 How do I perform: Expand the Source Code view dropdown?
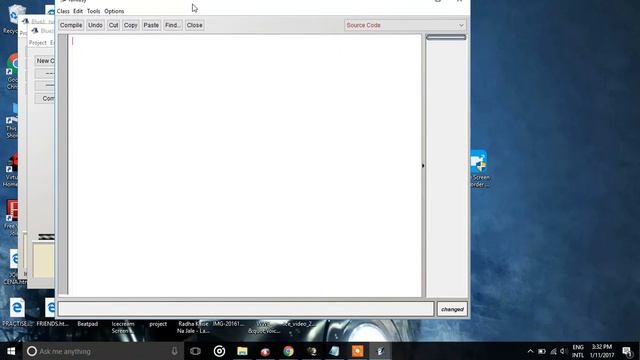pos(405,25)
